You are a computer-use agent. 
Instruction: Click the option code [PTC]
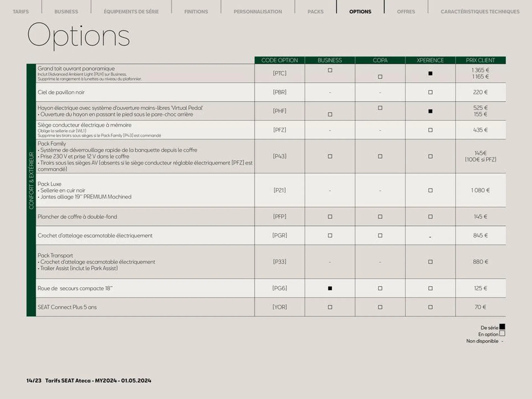click(x=280, y=73)
